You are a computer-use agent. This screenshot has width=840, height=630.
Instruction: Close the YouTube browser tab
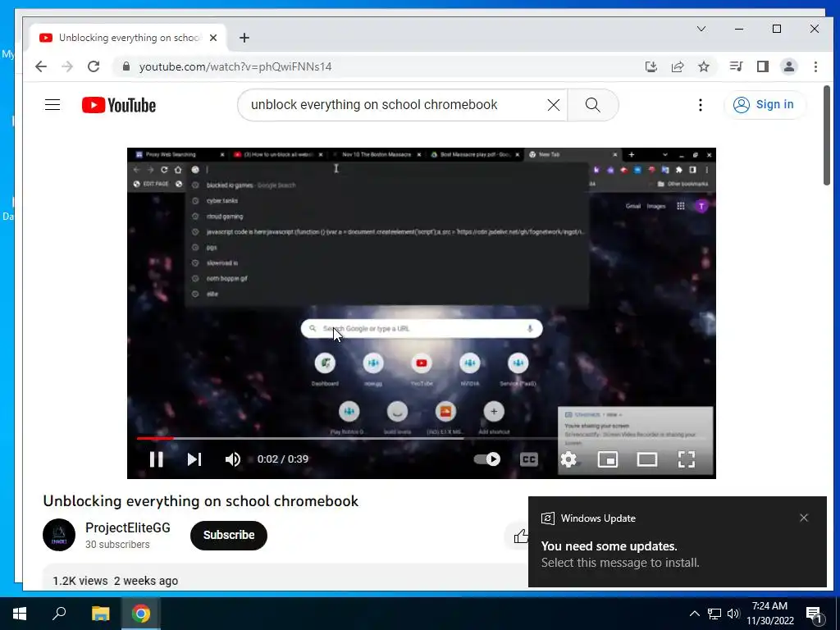[213, 38]
